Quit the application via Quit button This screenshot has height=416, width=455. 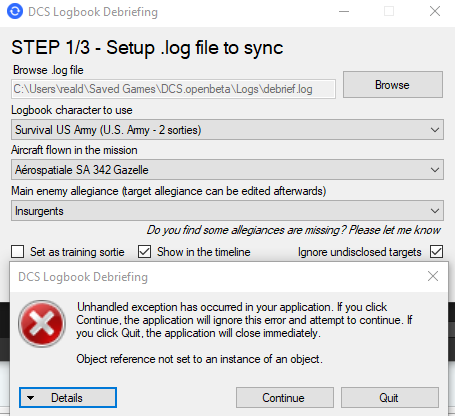[x=390, y=397]
